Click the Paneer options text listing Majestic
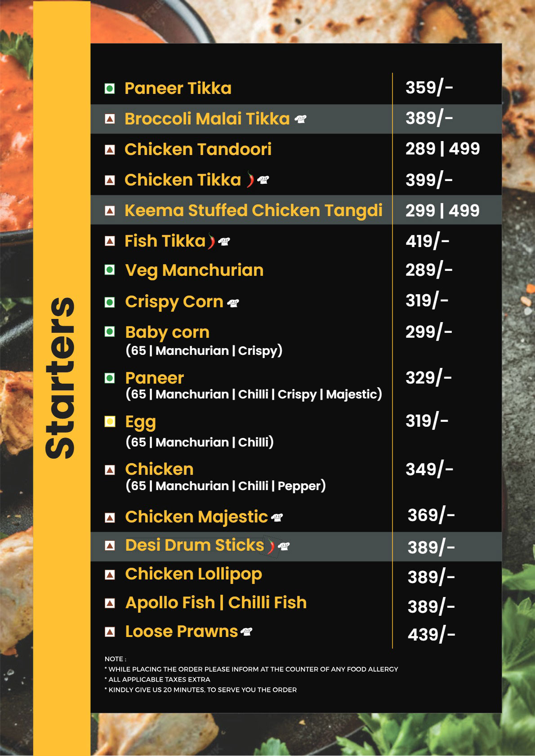535x756 pixels. pos(254,394)
